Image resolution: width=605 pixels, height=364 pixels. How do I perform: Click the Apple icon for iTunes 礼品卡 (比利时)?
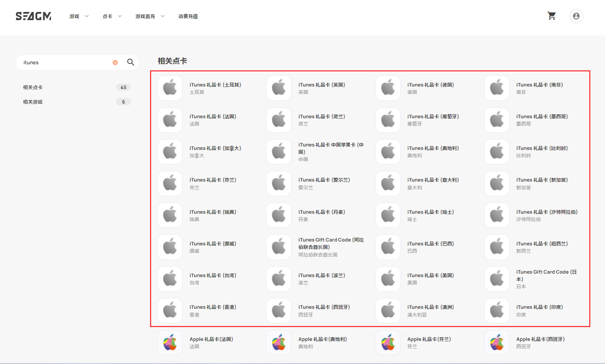(x=497, y=152)
